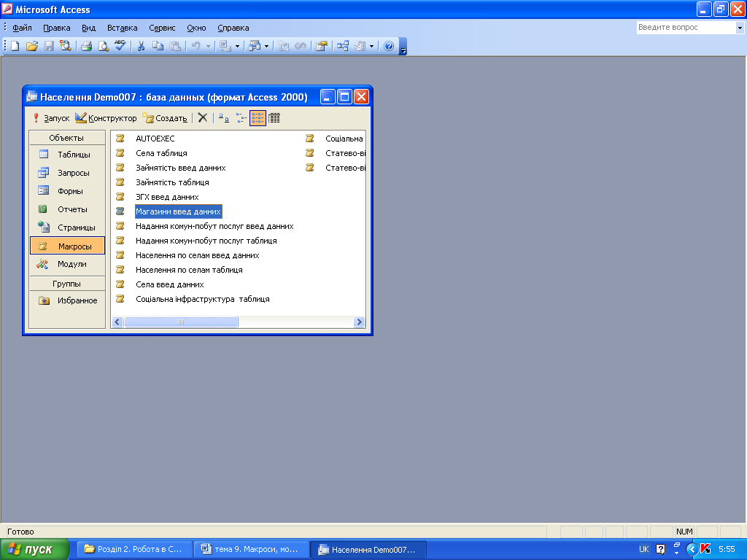Expand the New Object dropdown arrow
This screenshot has height=560, width=747.
(371, 46)
